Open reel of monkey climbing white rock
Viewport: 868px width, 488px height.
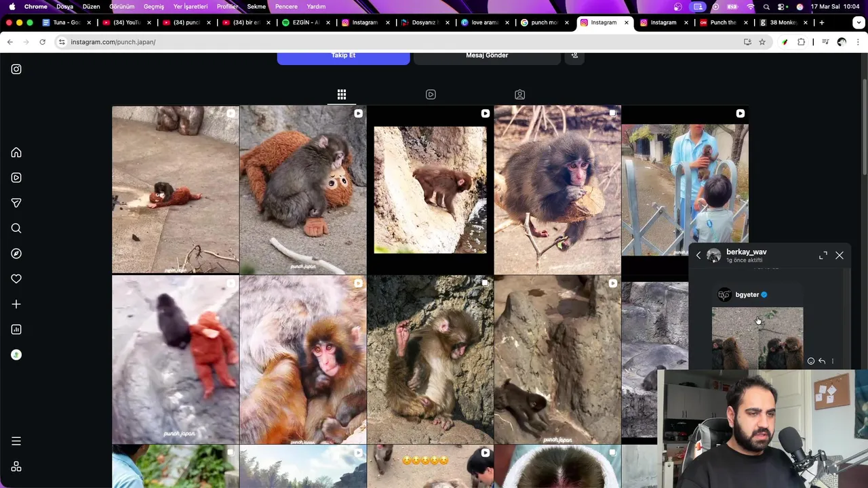[430, 190]
